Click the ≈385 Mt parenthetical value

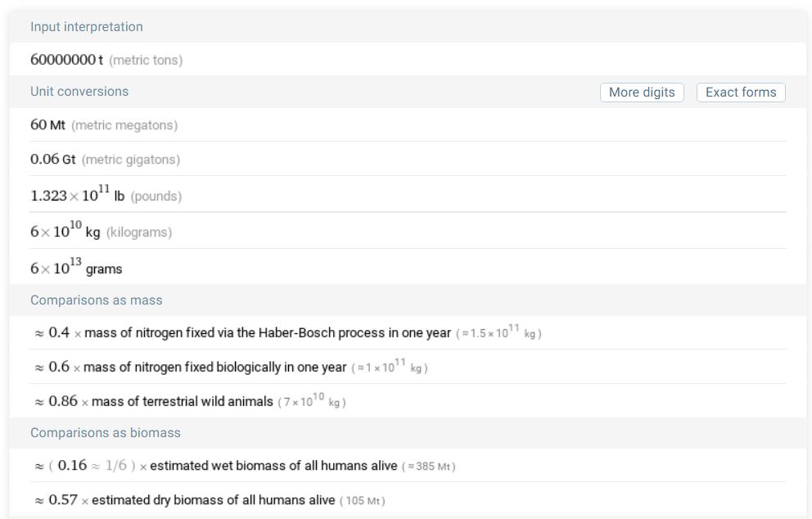tap(429, 467)
